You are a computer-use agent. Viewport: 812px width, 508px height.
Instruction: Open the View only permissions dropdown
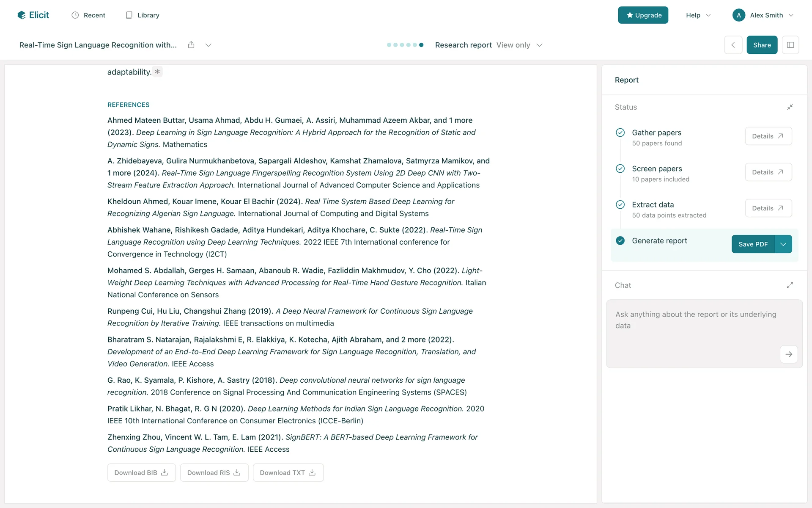coord(519,45)
